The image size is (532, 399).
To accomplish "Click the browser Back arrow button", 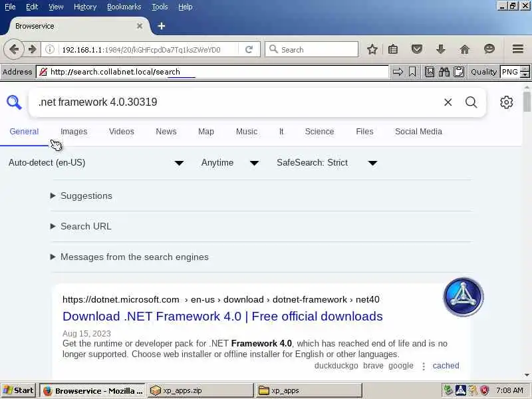I will point(13,49).
